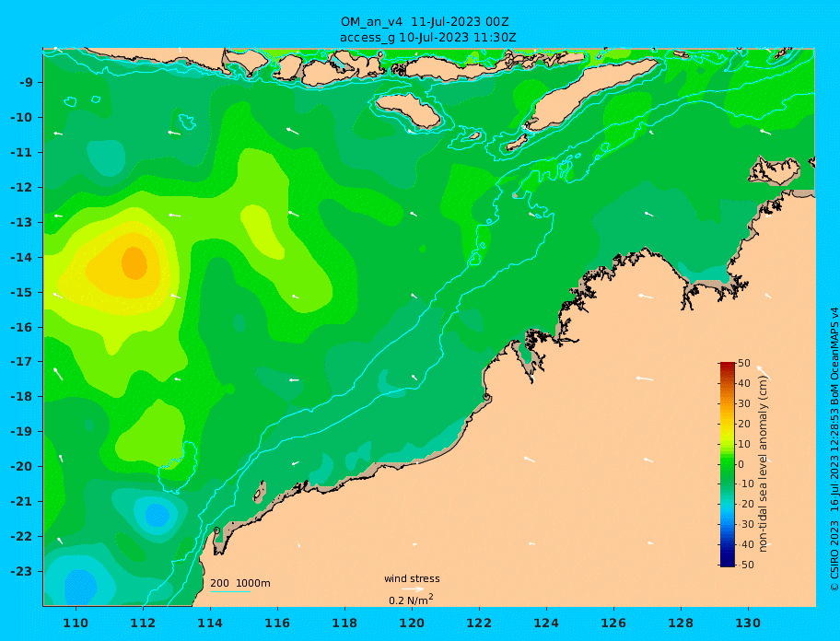Click longitude axis label 114

click(210, 624)
